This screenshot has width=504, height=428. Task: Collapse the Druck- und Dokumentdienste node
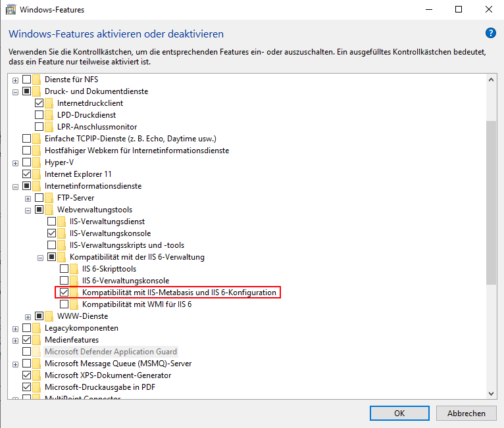tap(15, 91)
